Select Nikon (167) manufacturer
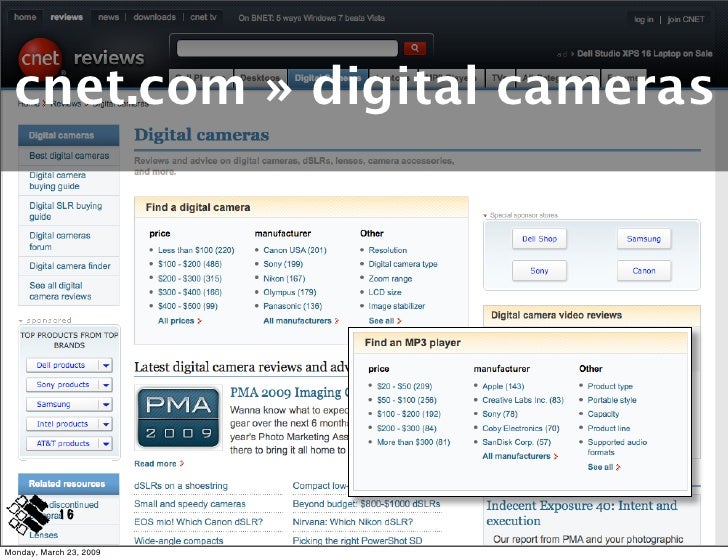The image size is (728, 560). [x=284, y=279]
